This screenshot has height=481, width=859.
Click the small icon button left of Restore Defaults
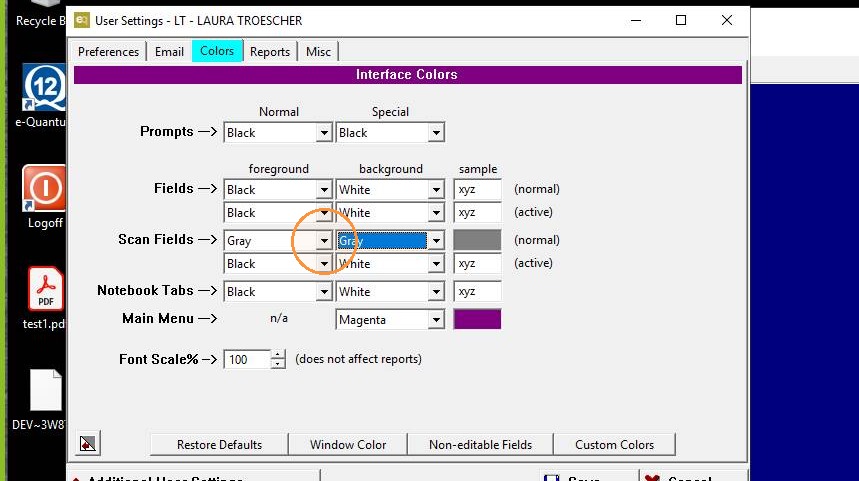click(x=88, y=443)
